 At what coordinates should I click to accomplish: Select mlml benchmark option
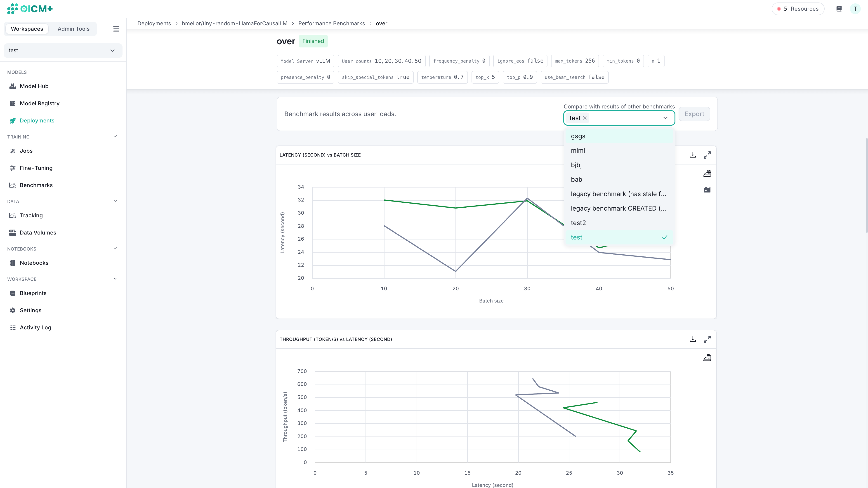619,150
